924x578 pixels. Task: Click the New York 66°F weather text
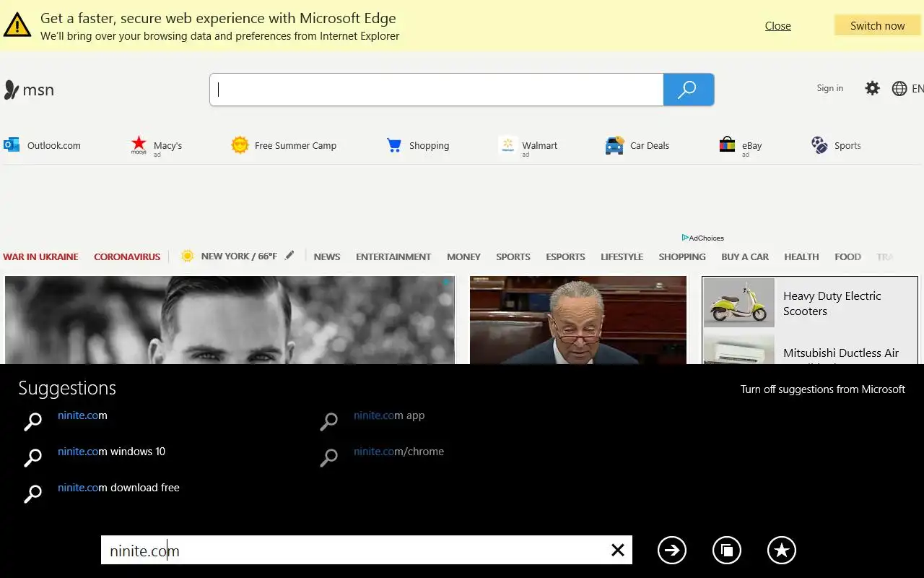[239, 256]
